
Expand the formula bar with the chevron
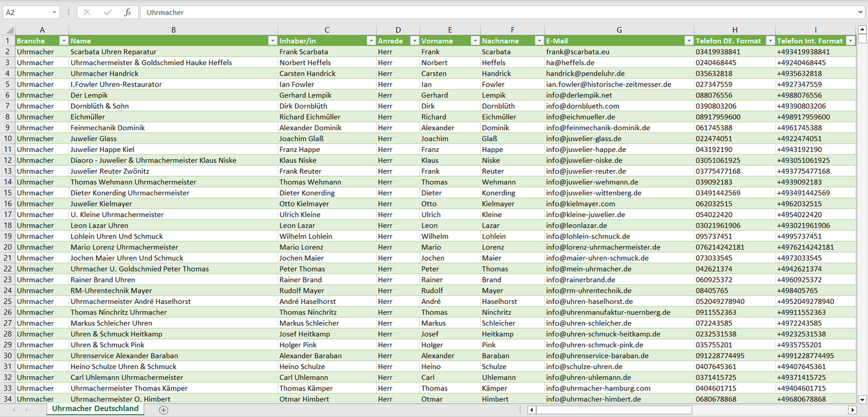(861, 12)
